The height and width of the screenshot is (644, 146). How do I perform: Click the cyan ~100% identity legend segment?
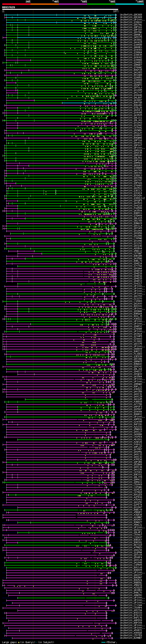130,4
